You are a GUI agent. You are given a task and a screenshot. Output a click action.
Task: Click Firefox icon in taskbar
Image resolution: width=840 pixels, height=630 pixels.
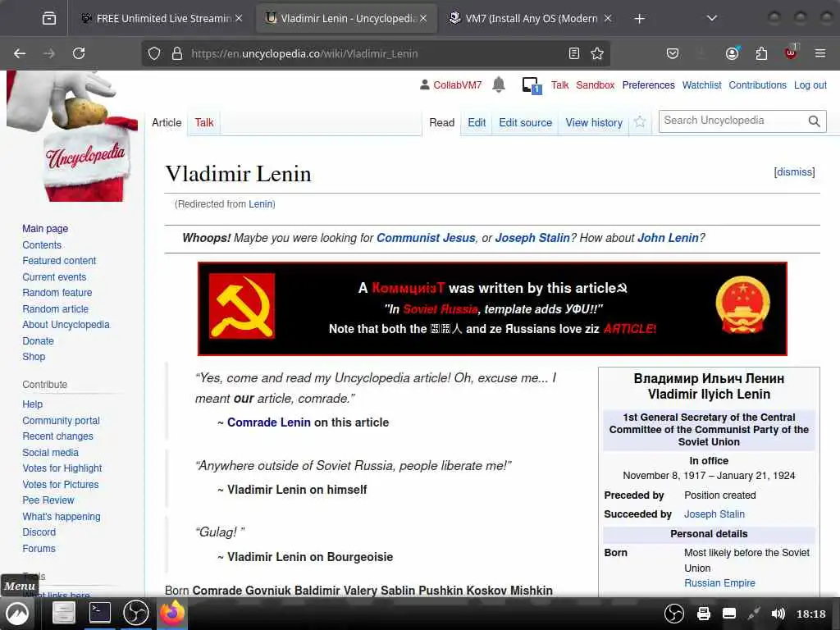tap(172, 613)
